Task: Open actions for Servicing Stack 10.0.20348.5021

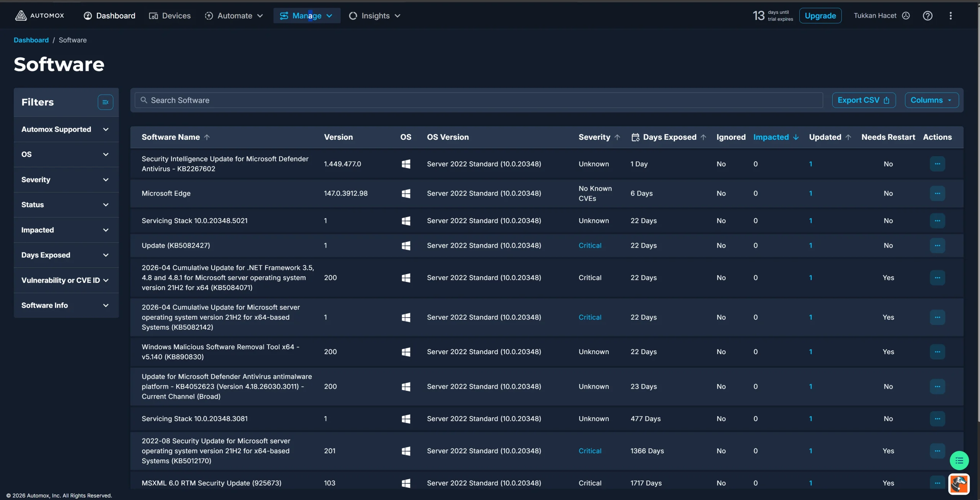Action: coord(937,221)
